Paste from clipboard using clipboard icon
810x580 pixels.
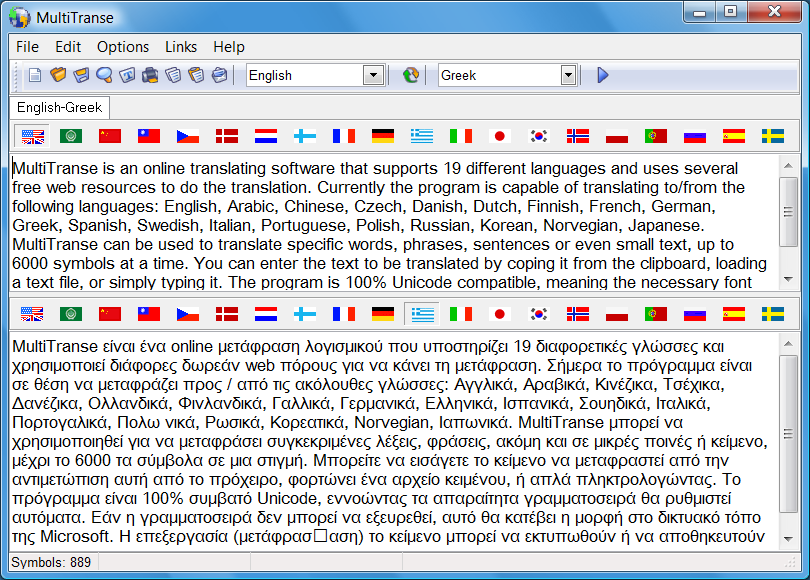point(196,75)
